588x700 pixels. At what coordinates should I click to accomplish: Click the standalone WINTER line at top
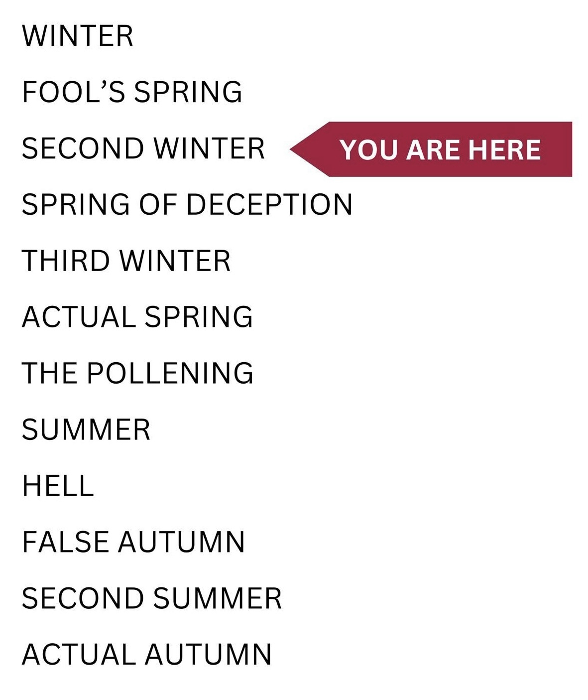pos(78,36)
